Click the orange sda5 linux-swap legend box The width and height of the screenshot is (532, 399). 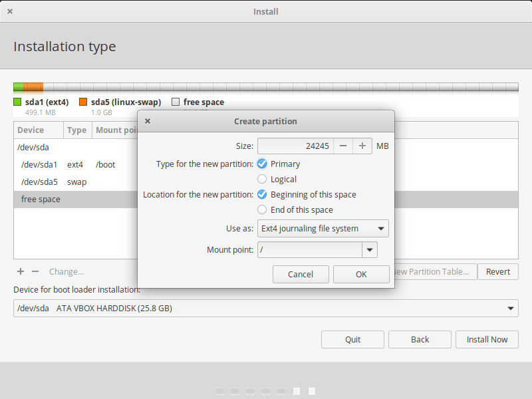pos(83,102)
